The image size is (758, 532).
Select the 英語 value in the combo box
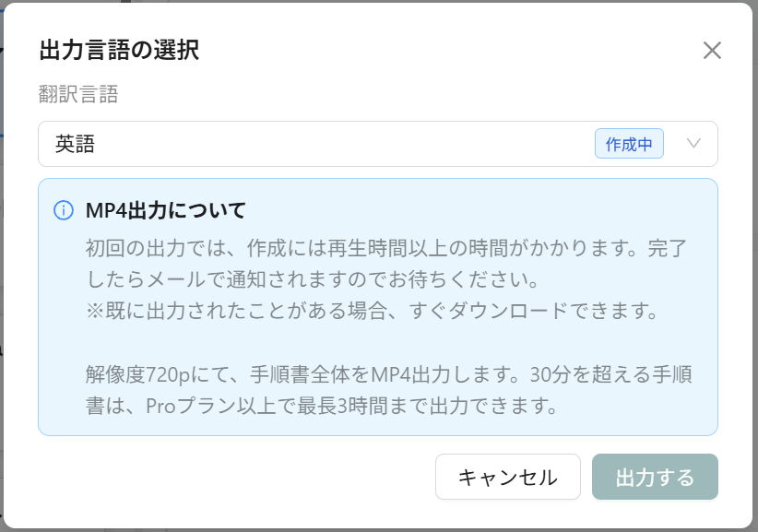(x=75, y=144)
